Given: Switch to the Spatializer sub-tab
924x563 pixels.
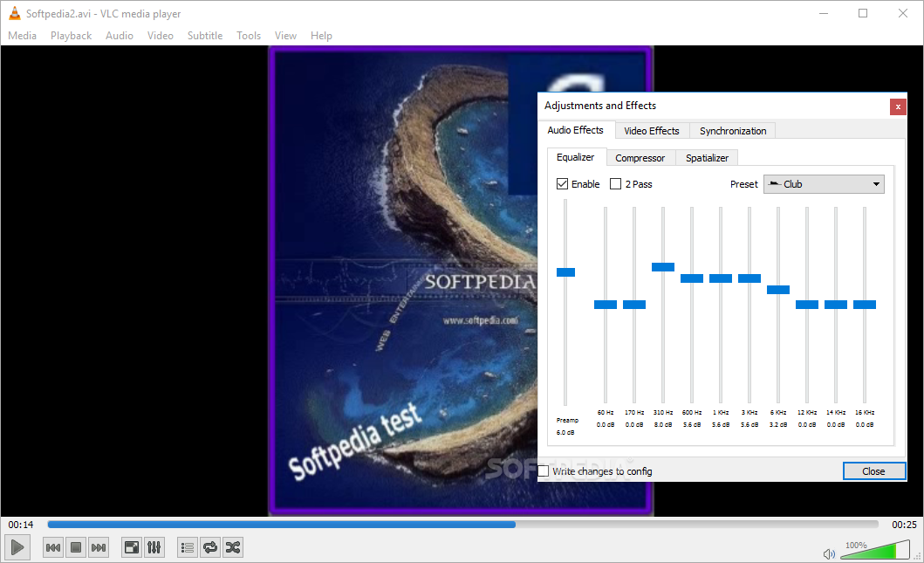Looking at the screenshot, I should tap(707, 158).
